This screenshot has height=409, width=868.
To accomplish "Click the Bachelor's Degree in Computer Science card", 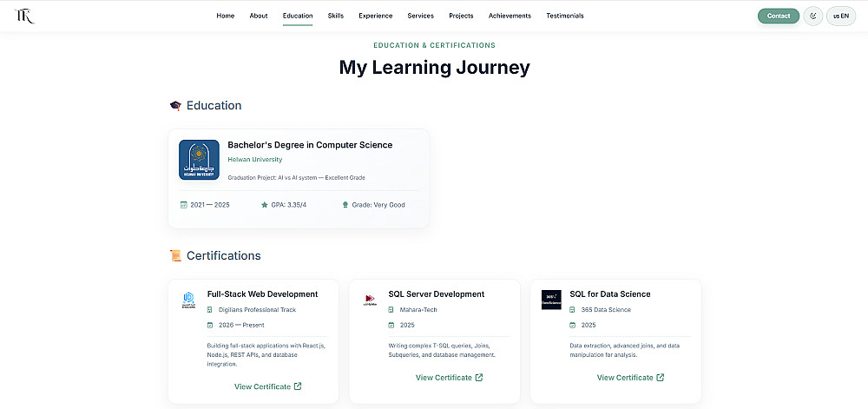I will coord(299,178).
